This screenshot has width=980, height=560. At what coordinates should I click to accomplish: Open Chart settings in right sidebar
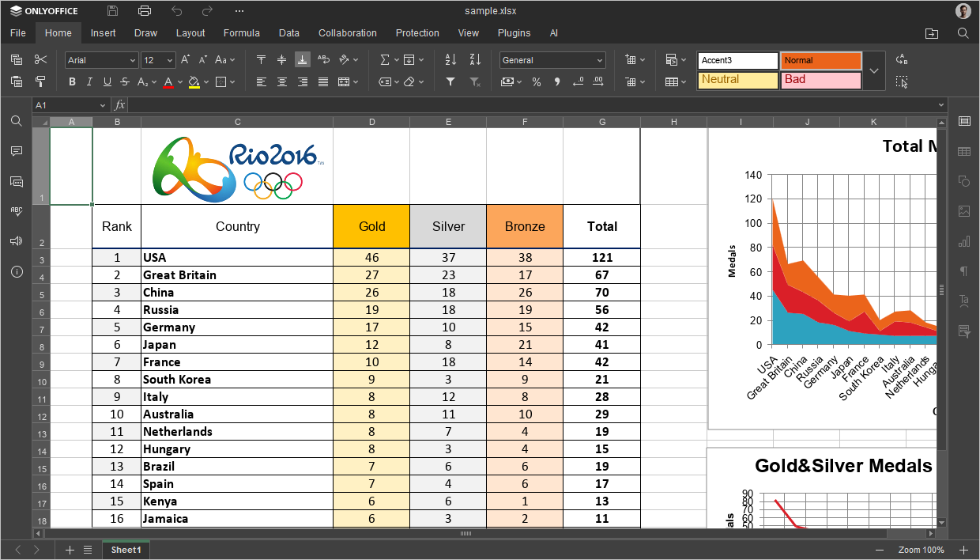point(963,241)
